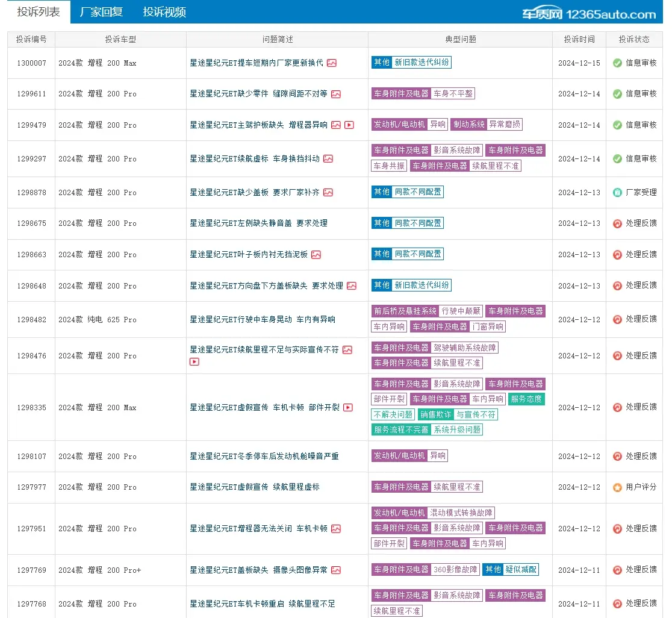672x618 pixels.
Task: Click red status icon for 1298107
Action: 618,457
